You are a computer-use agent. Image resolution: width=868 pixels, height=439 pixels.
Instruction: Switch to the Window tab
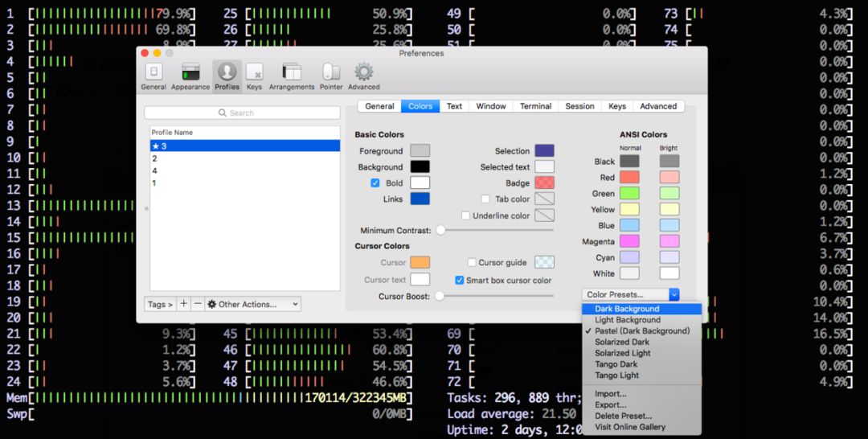click(x=491, y=106)
